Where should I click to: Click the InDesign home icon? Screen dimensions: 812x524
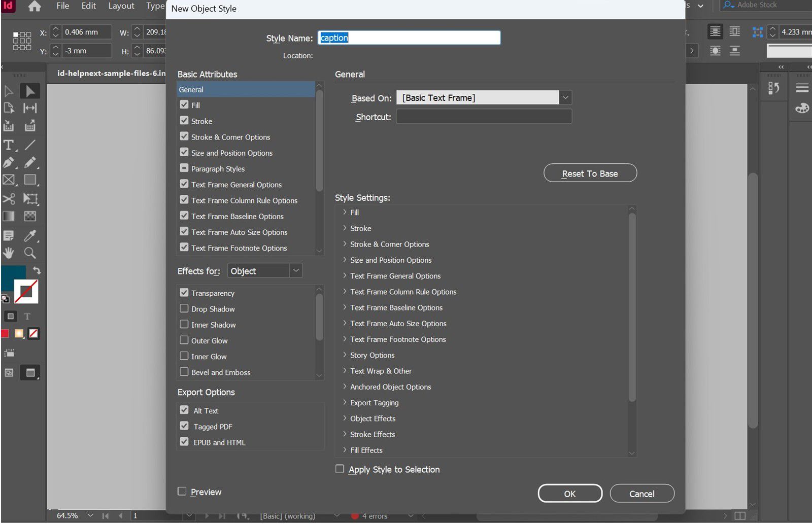click(35, 6)
